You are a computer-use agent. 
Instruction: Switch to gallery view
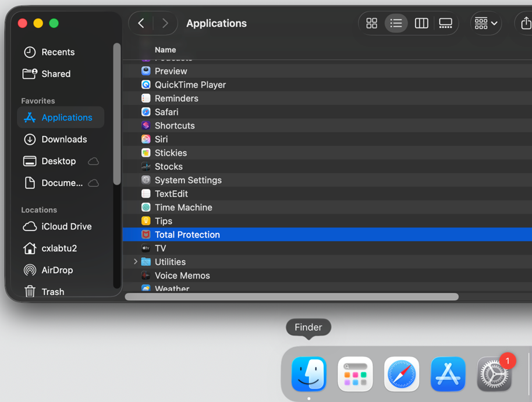445,23
